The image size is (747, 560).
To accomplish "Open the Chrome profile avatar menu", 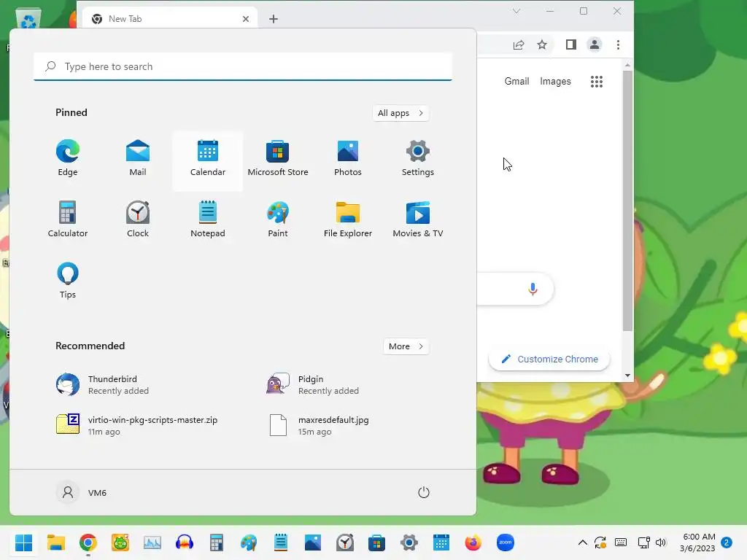I will tap(594, 44).
